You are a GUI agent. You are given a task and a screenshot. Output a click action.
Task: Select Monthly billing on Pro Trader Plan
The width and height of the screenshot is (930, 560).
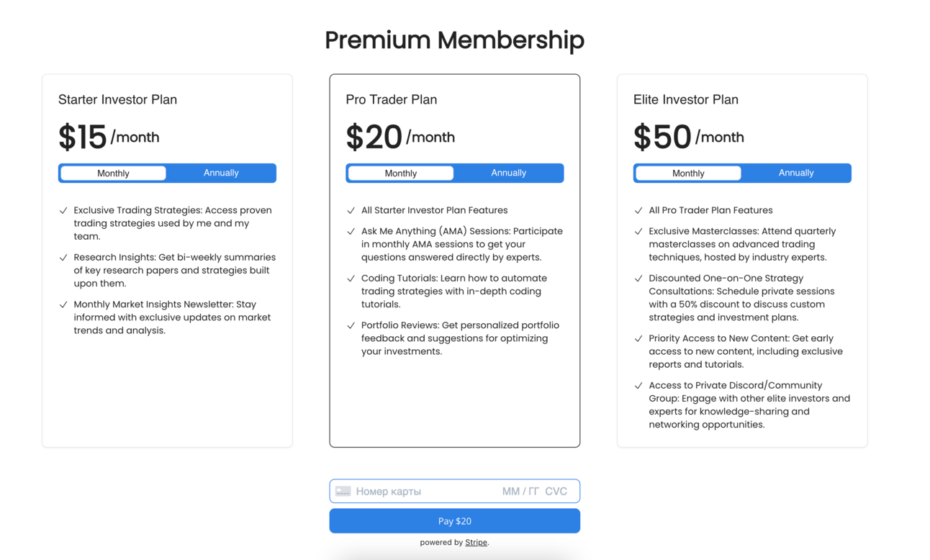400,173
